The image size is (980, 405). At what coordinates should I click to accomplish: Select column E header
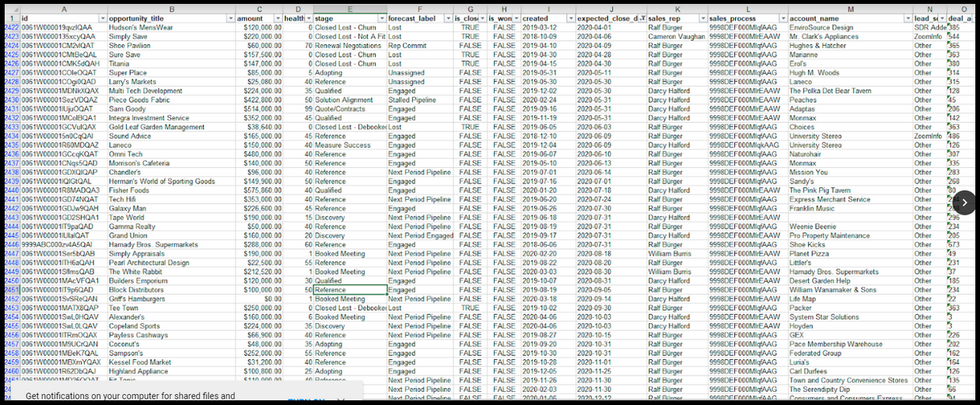[x=349, y=8]
